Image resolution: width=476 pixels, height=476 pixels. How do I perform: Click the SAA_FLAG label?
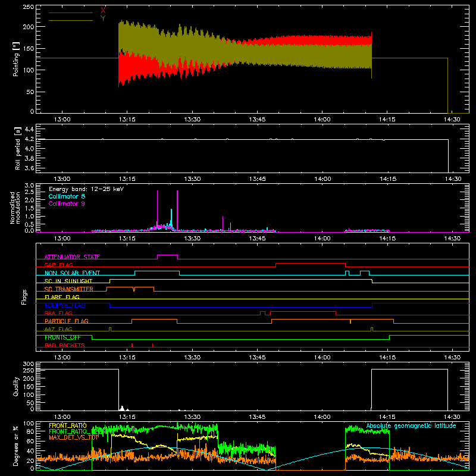click(x=58, y=313)
